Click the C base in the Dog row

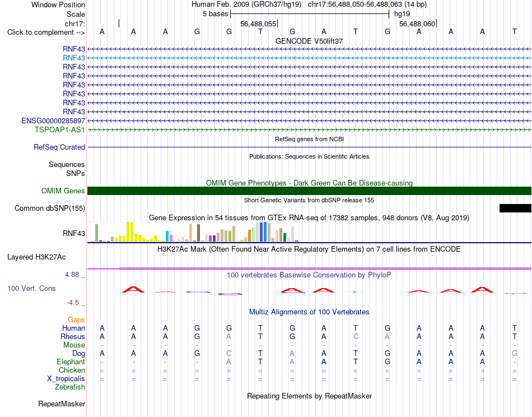228,354
